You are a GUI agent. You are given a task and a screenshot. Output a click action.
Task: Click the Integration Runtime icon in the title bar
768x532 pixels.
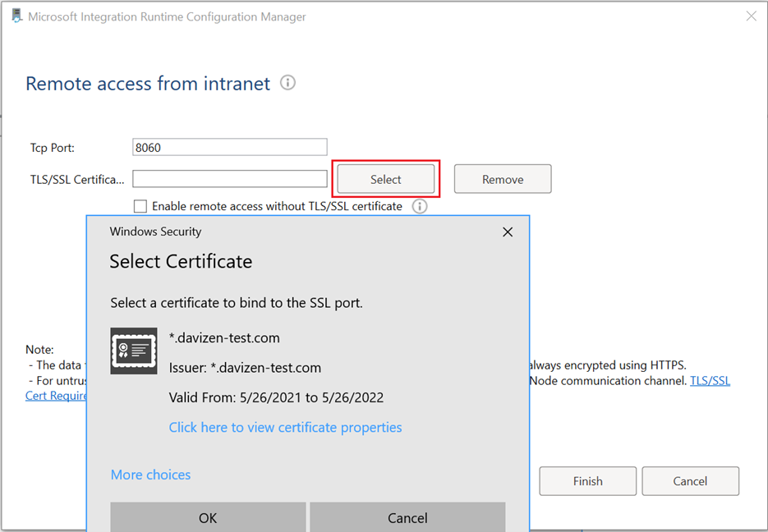16,15
